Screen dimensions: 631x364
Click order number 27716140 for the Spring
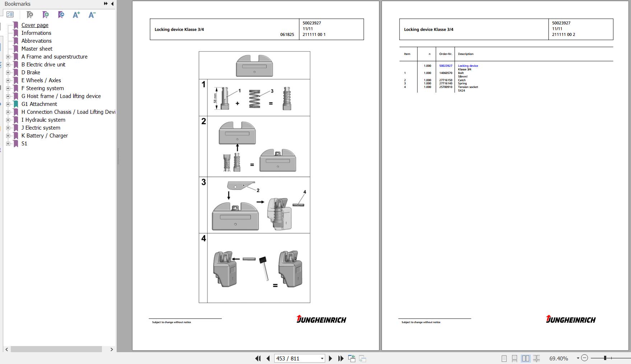pyautogui.click(x=445, y=83)
